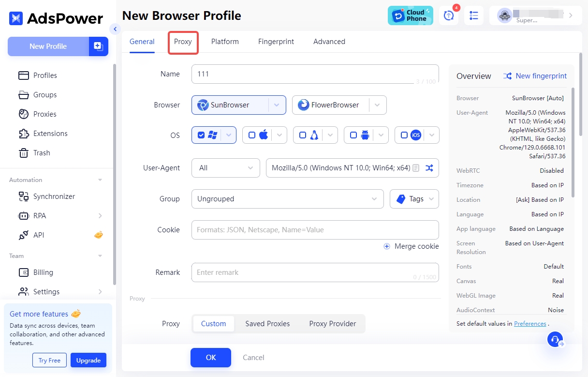Open customer support chat bubble
The height and width of the screenshot is (377, 588).
click(x=556, y=339)
